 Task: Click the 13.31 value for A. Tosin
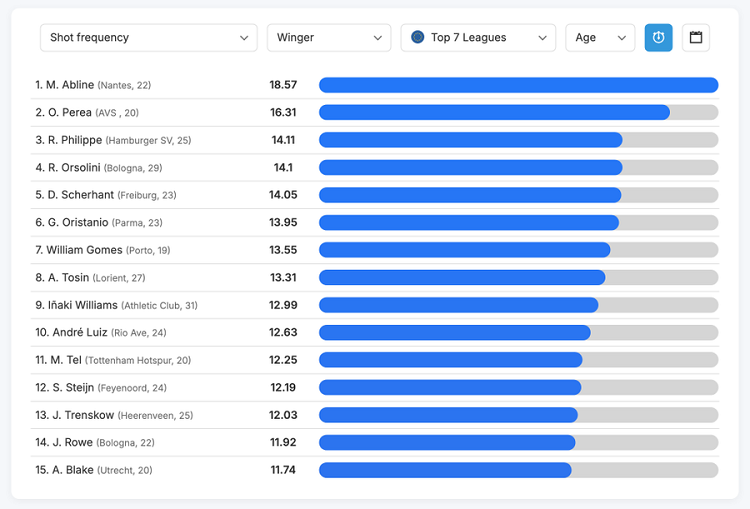(283, 277)
